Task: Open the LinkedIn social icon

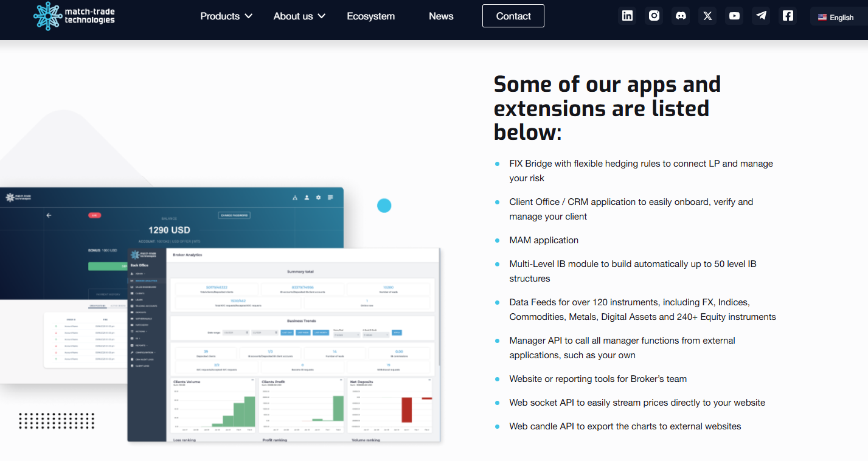Action: [x=628, y=16]
